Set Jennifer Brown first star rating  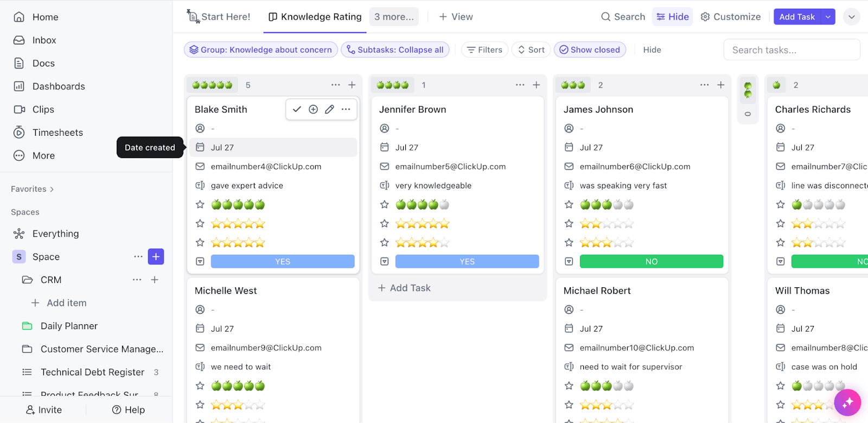[422, 224]
